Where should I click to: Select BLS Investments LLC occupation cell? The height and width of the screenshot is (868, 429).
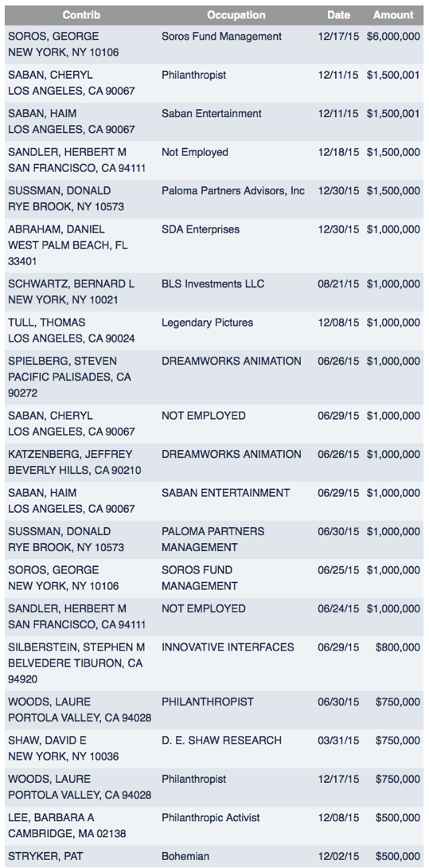pyautogui.click(x=213, y=284)
